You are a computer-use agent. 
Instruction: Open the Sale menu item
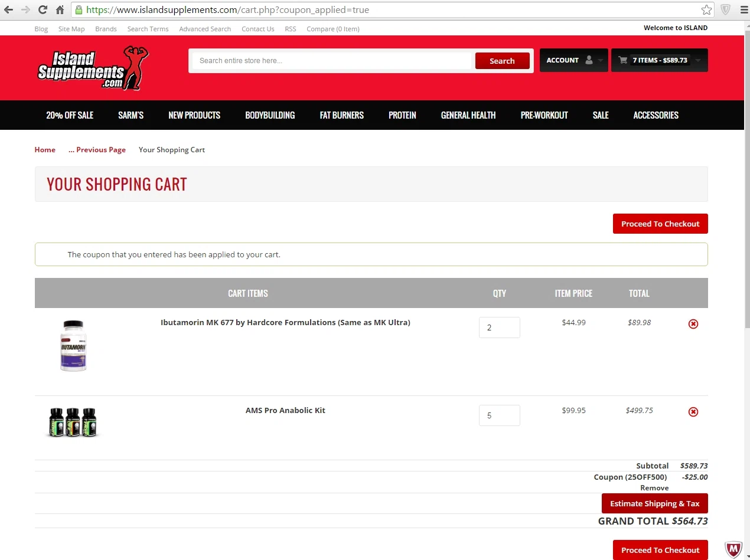tap(601, 115)
